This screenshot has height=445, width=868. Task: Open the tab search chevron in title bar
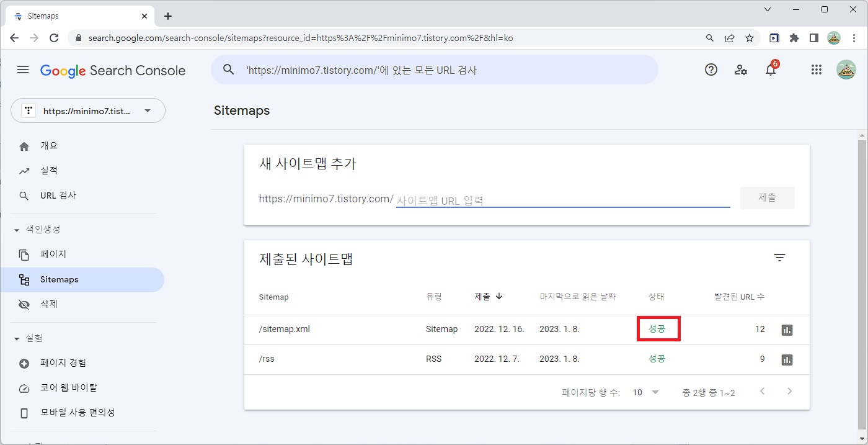768,9
